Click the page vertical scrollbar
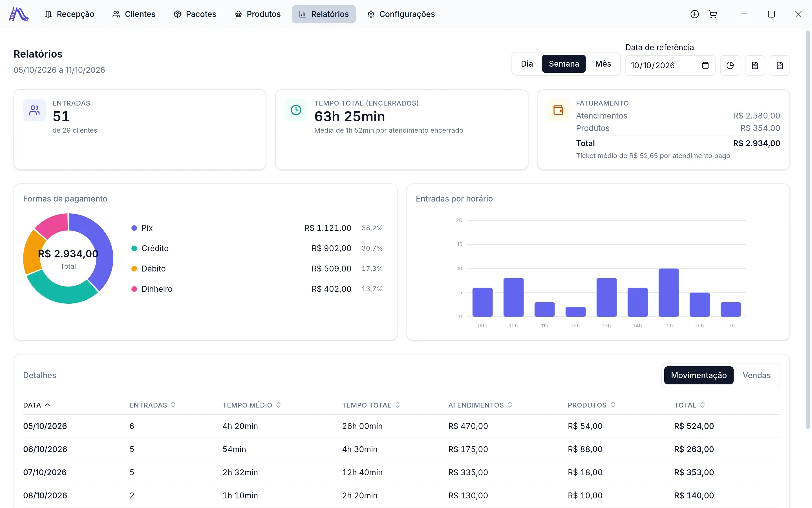The width and height of the screenshot is (812, 508). [808, 230]
